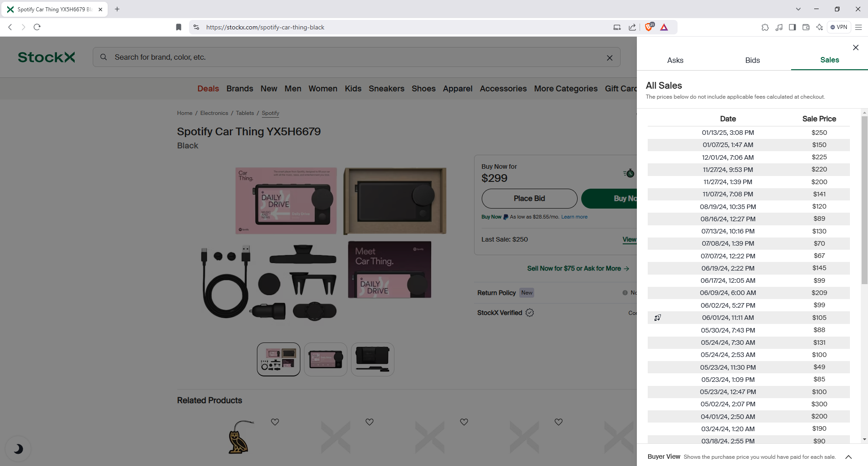This screenshot has height=466, width=868.
Task: Click the green Buy Now button
Action: coord(609,199)
